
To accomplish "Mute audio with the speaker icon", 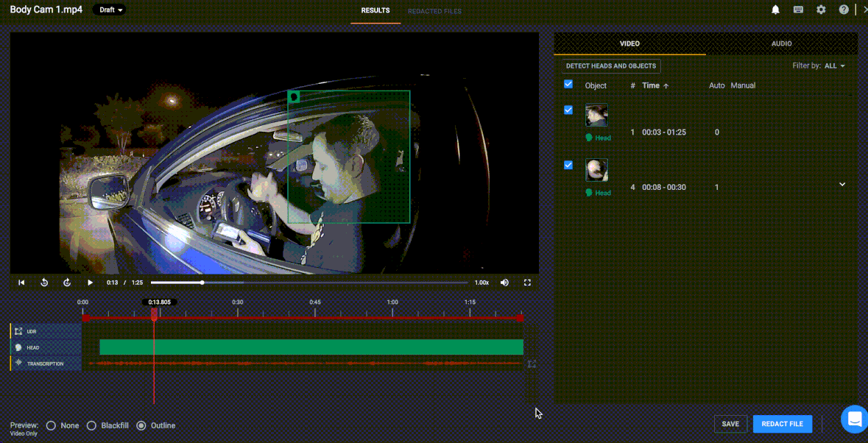I will coord(506,282).
